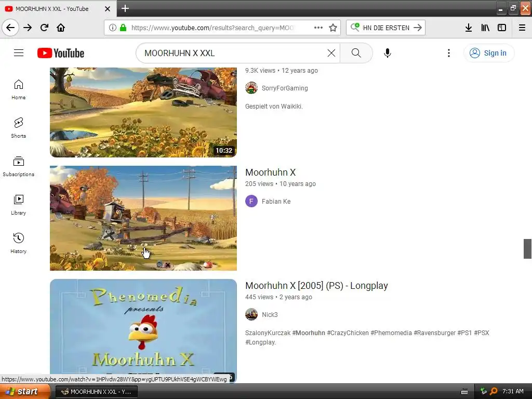Click the browser forward arrow button
The image size is (532, 399).
coord(28,28)
